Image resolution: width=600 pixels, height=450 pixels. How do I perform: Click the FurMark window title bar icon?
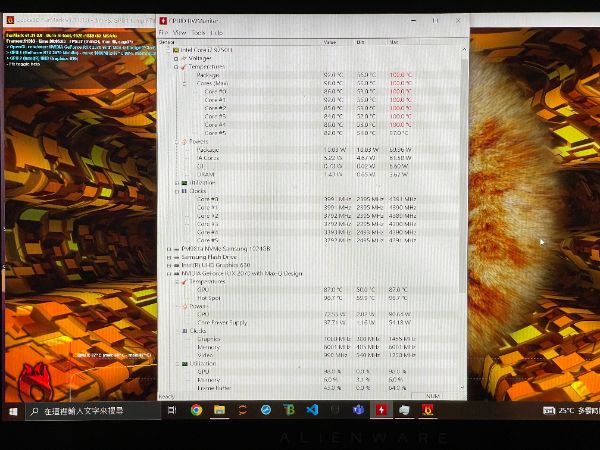pos(10,20)
